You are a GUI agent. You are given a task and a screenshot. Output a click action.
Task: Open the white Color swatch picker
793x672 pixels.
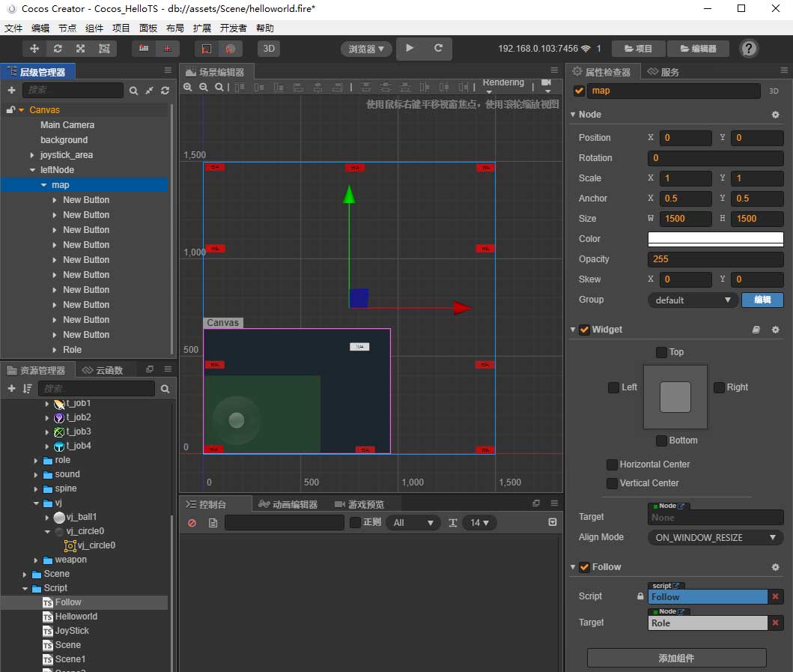click(x=715, y=239)
